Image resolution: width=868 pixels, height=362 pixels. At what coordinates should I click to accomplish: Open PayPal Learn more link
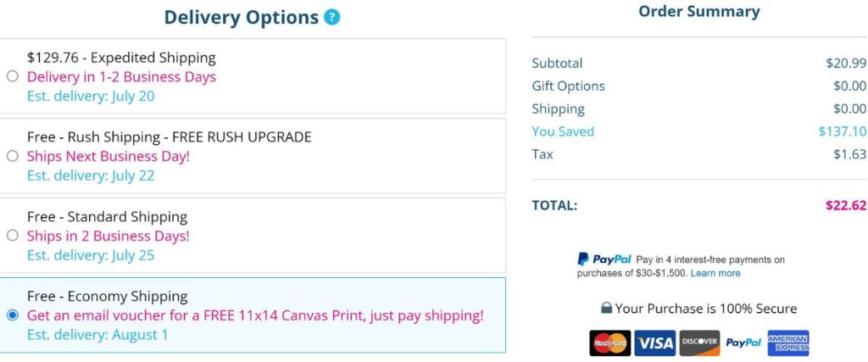[x=715, y=273]
